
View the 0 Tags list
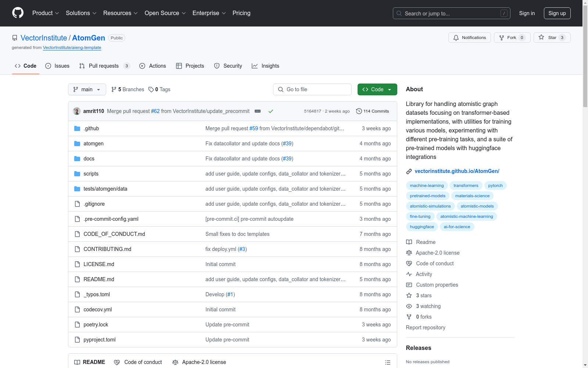click(x=159, y=89)
